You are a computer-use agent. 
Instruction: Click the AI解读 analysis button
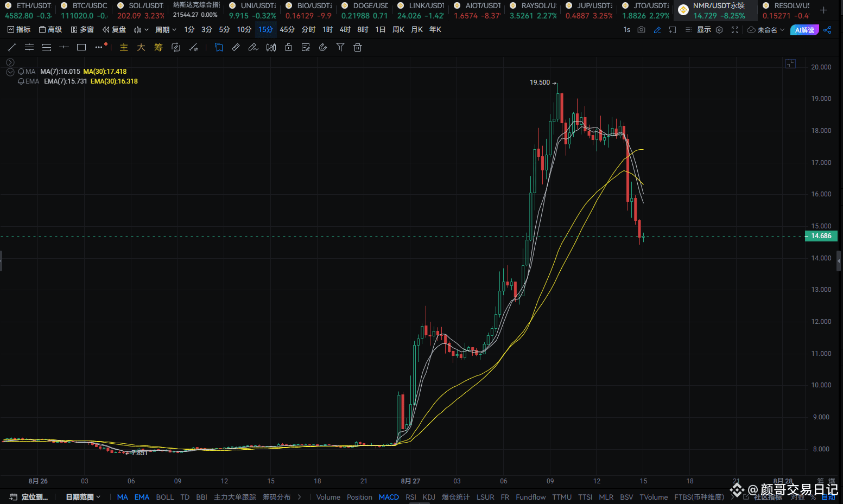click(804, 30)
